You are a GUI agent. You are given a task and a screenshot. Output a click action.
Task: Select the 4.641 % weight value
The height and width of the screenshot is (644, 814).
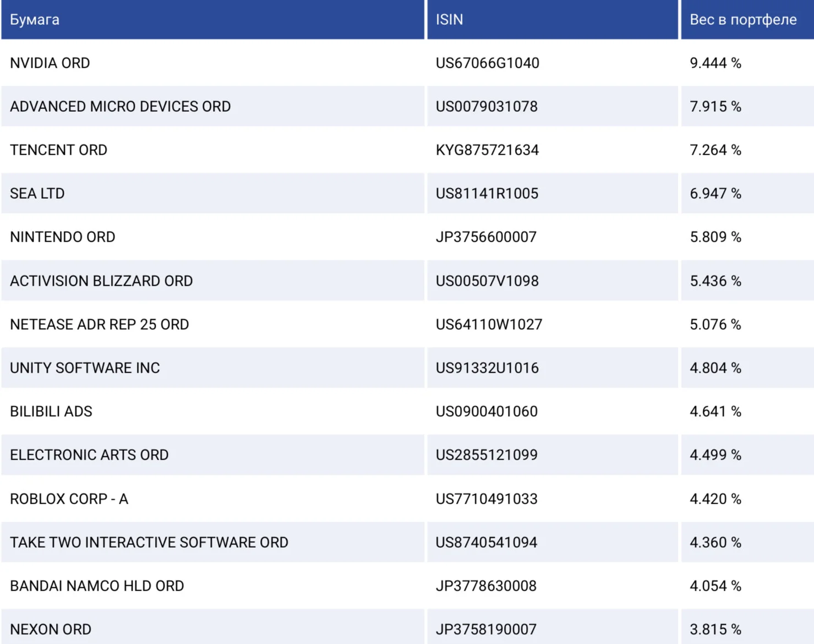(x=715, y=412)
